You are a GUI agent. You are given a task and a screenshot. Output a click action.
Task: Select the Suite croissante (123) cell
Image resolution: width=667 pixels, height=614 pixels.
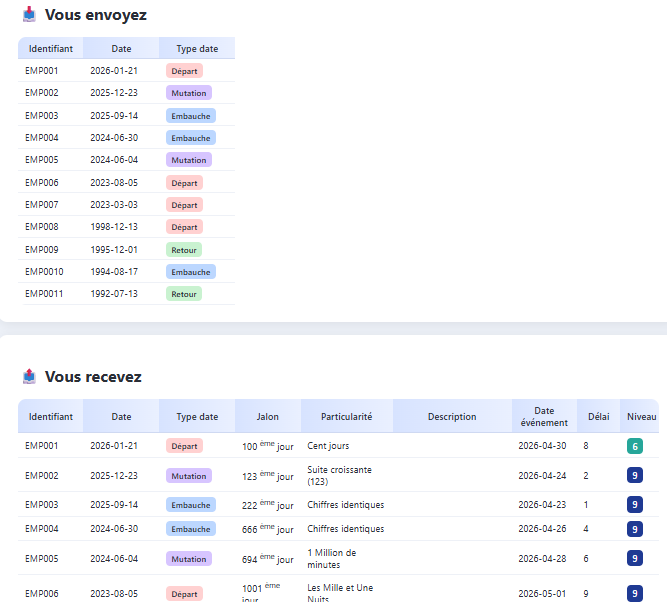[339, 476]
